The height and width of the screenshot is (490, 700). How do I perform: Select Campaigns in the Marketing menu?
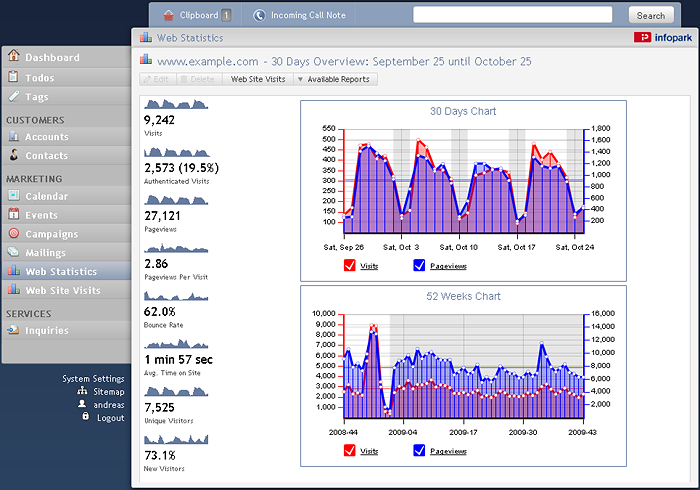point(66,234)
